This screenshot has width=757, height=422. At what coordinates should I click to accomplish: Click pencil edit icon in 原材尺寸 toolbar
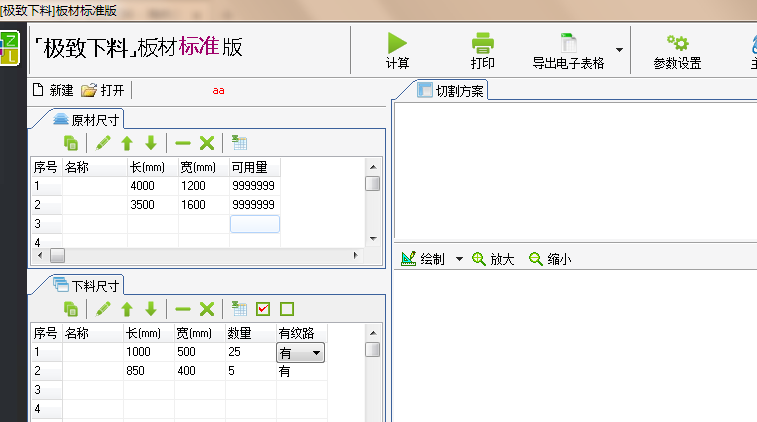pyautogui.click(x=103, y=143)
